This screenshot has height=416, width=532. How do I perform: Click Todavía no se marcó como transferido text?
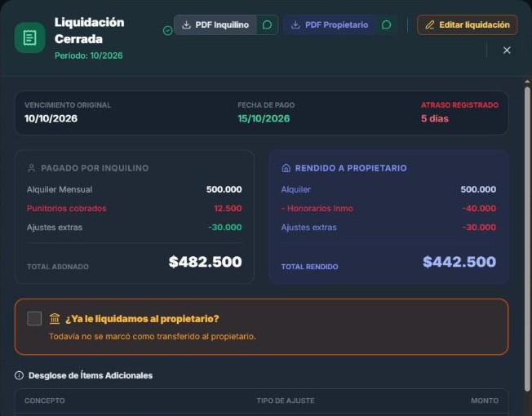click(153, 336)
